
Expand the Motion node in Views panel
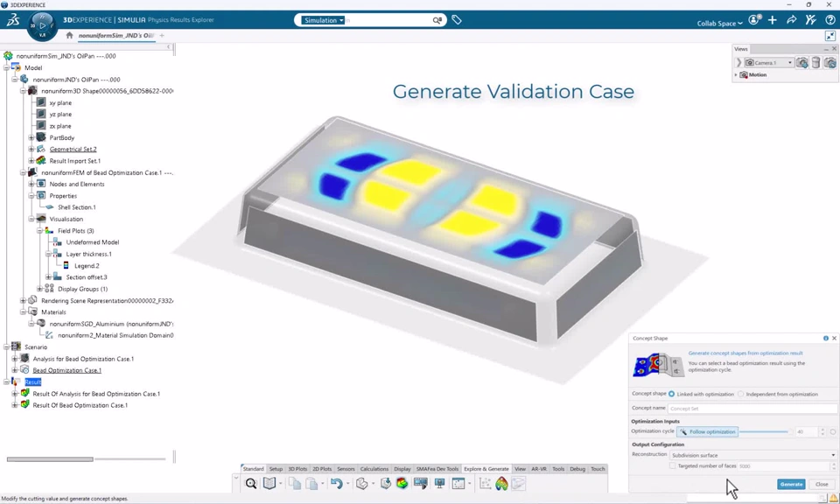(x=736, y=75)
